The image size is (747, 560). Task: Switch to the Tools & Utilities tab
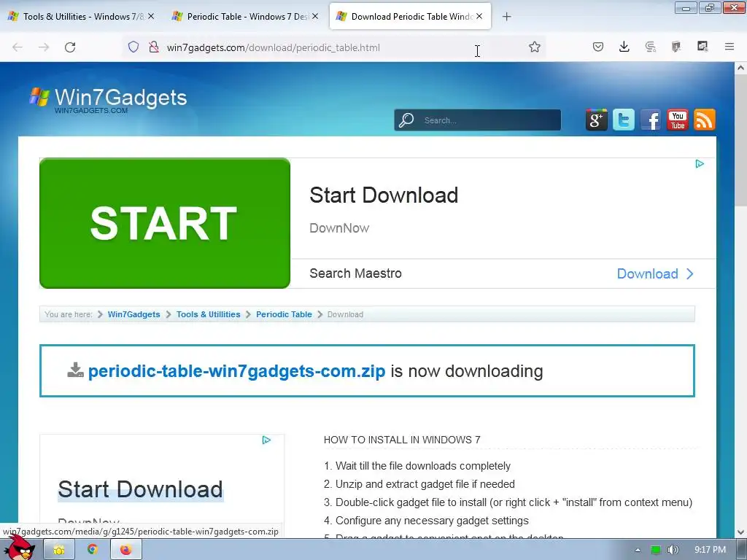click(81, 16)
